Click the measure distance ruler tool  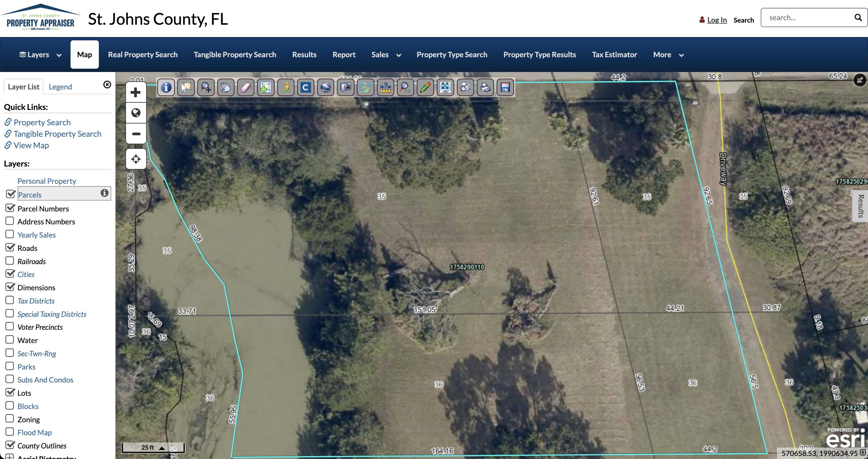tap(385, 88)
